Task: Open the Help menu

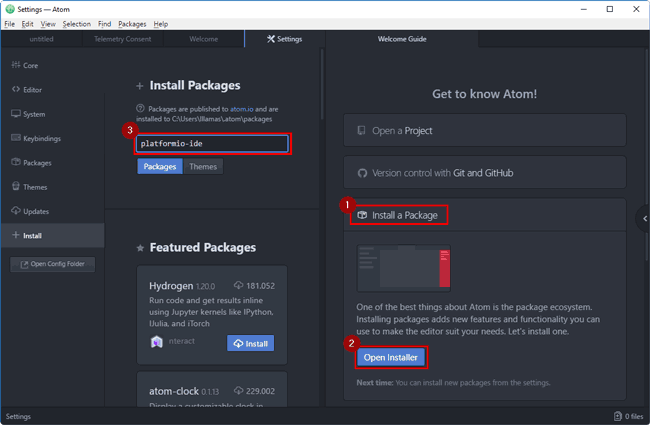Action: tap(161, 24)
